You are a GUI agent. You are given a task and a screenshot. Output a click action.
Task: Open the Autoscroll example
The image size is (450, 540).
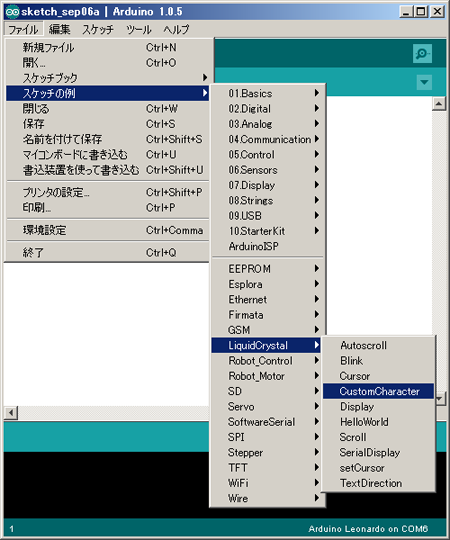pyautogui.click(x=378, y=345)
